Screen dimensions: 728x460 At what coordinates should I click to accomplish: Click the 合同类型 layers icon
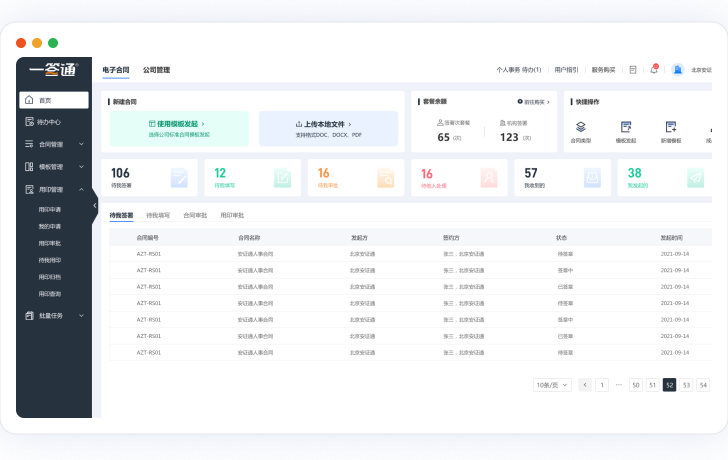(581, 127)
